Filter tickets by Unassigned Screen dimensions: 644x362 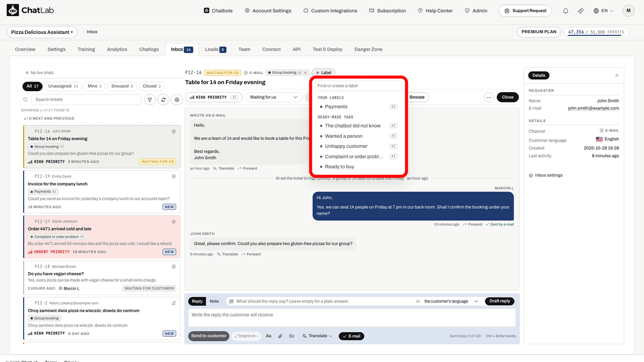pos(63,86)
